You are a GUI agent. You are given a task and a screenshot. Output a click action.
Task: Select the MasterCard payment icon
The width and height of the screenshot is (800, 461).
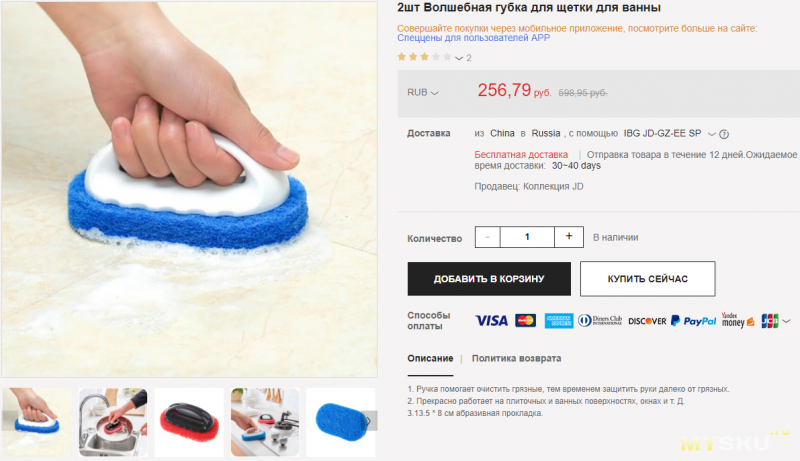pos(526,321)
